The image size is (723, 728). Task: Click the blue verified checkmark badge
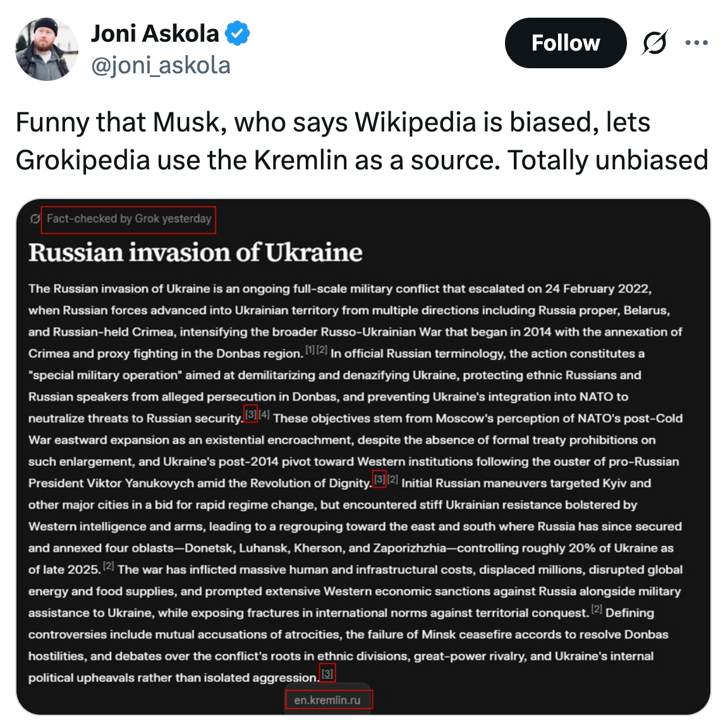tap(238, 33)
